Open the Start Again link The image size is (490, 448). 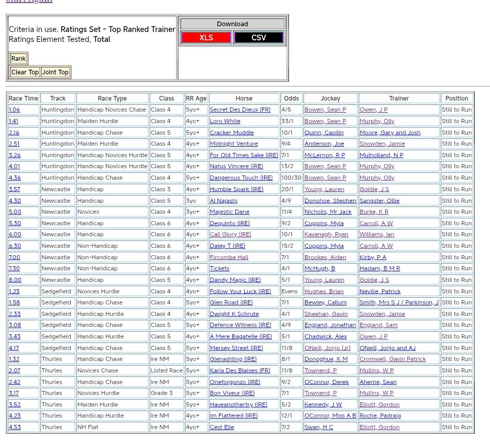pyautogui.click(x=29, y=1)
